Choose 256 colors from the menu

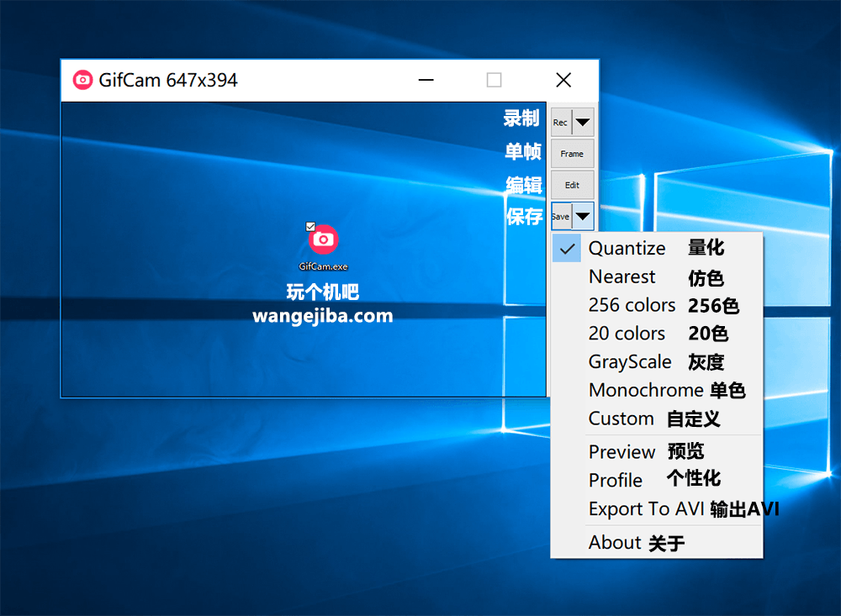(632, 305)
